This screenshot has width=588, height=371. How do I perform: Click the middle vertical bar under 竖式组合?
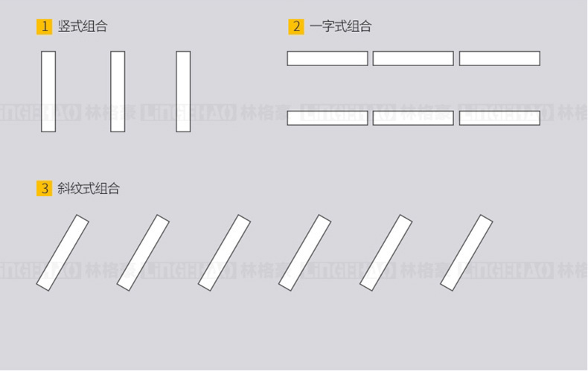pos(118,91)
